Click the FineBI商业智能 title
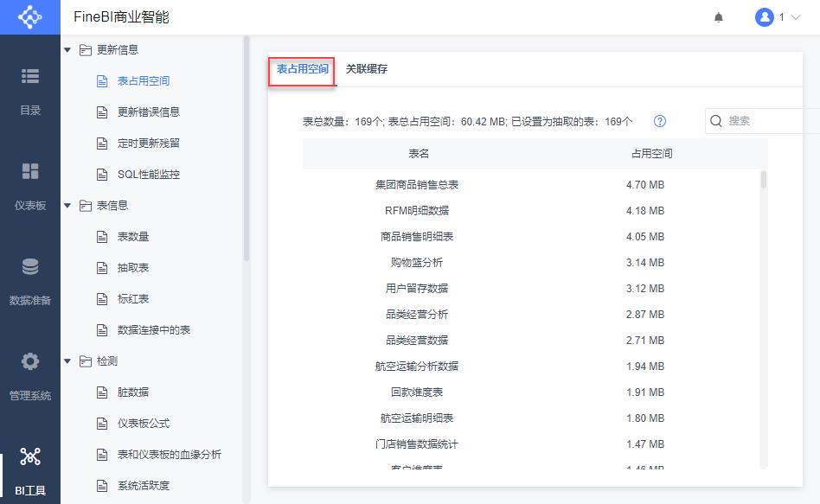Viewport: 820px width, 504px height. (x=121, y=17)
